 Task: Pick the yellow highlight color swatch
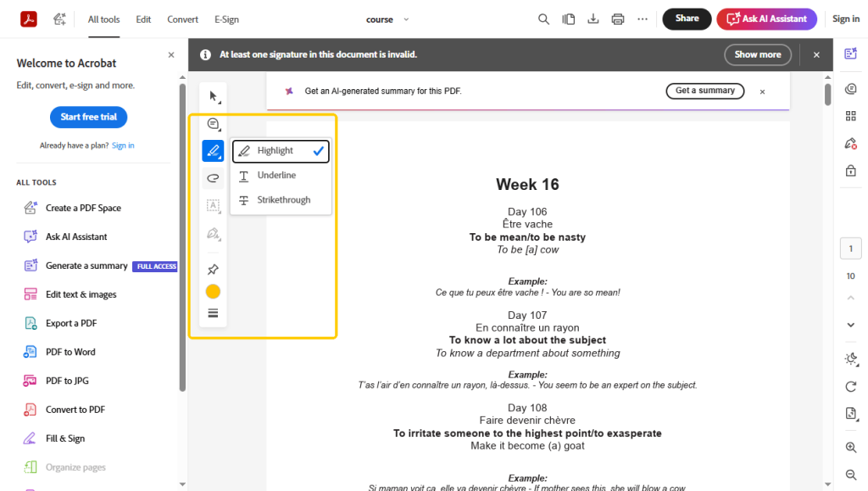pyautogui.click(x=213, y=292)
